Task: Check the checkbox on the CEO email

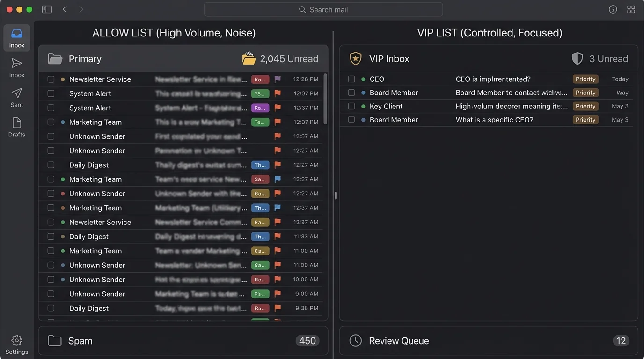Action: point(351,79)
